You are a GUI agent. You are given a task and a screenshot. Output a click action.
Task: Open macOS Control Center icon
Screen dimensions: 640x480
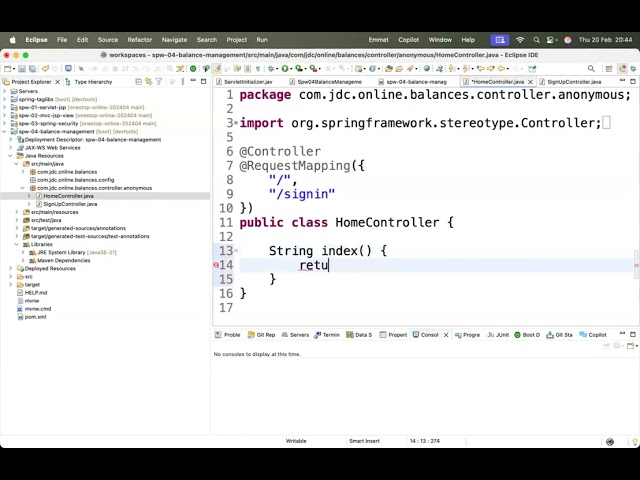click(x=551, y=40)
